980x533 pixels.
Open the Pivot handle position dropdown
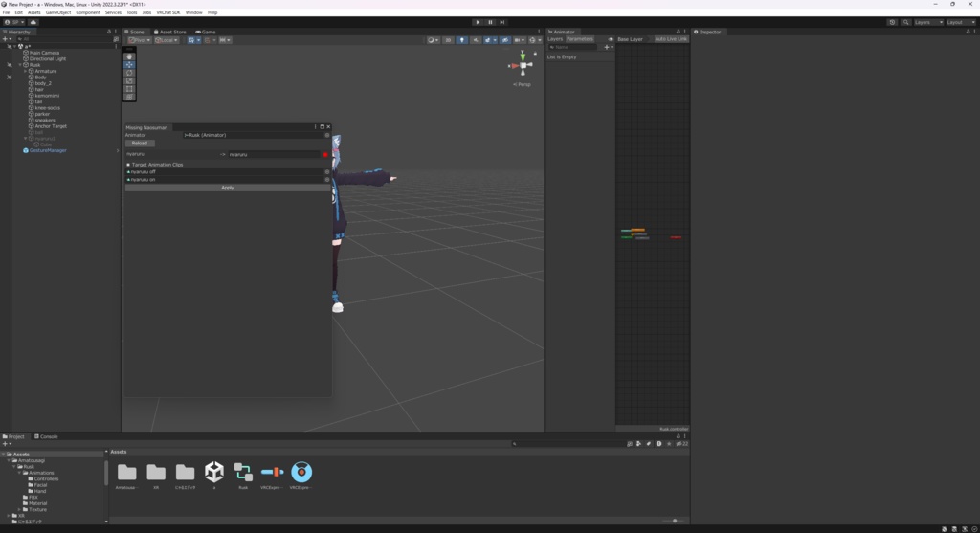click(140, 40)
